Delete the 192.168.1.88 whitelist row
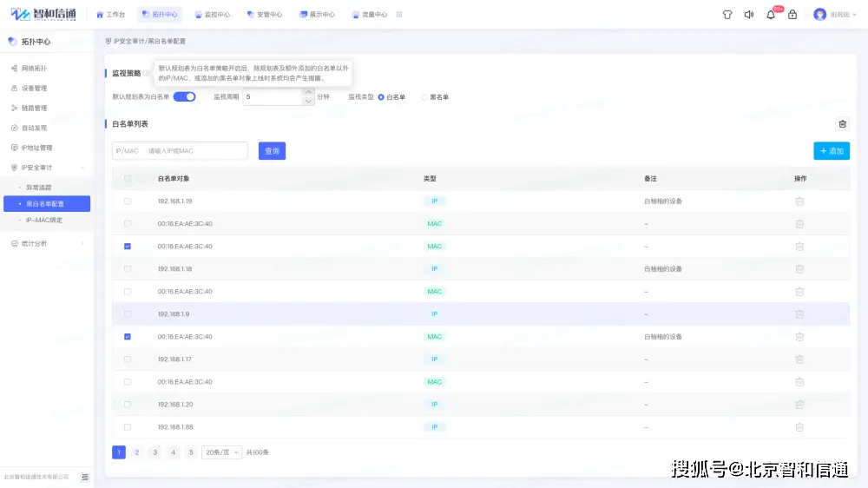Viewport: 868px width, 488px height. pos(799,427)
